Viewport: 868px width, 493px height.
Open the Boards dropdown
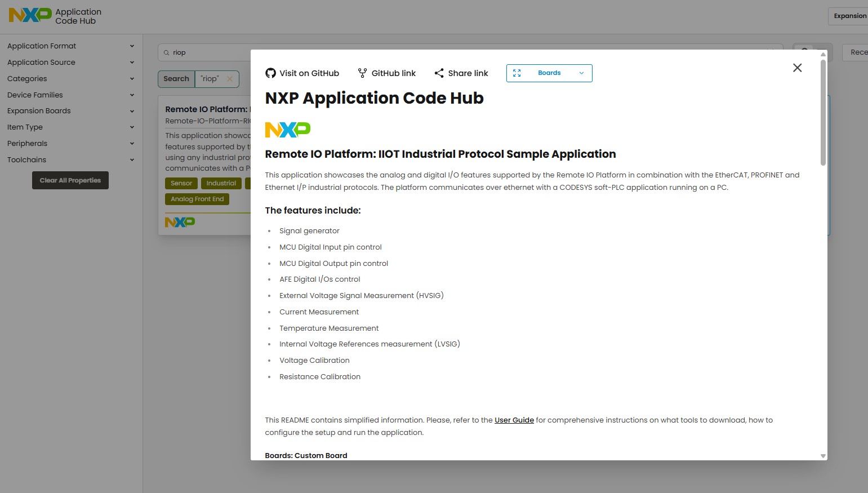[549, 73]
